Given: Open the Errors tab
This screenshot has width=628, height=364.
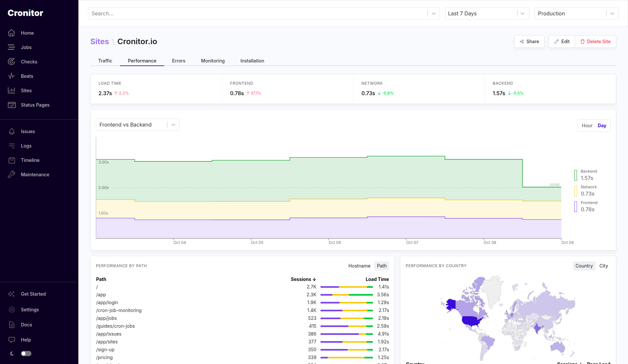Looking at the screenshot, I should pyautogui.click(x=179, y=61).
